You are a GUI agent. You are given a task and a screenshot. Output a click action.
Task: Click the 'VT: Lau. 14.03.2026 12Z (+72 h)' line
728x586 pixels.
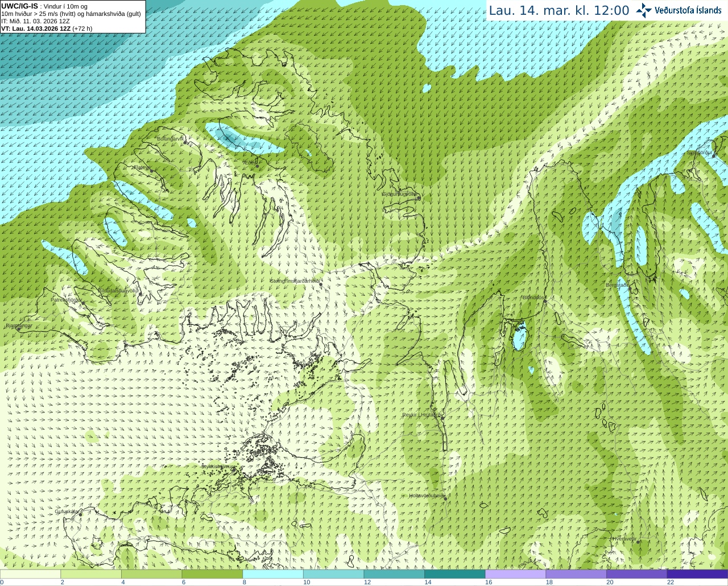tap(47, 28)
